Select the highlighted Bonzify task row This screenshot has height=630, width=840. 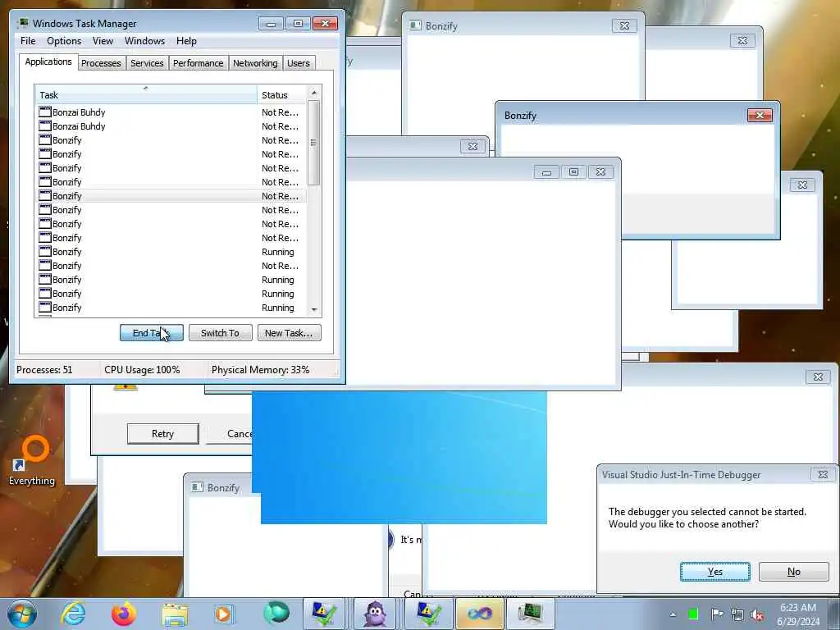(171, 196)
